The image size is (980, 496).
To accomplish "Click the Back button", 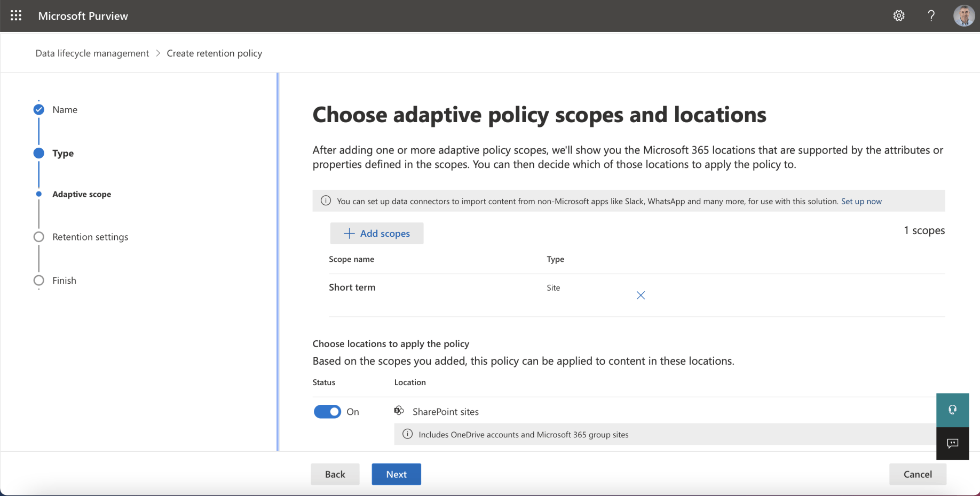I will (x=335, y=474).
